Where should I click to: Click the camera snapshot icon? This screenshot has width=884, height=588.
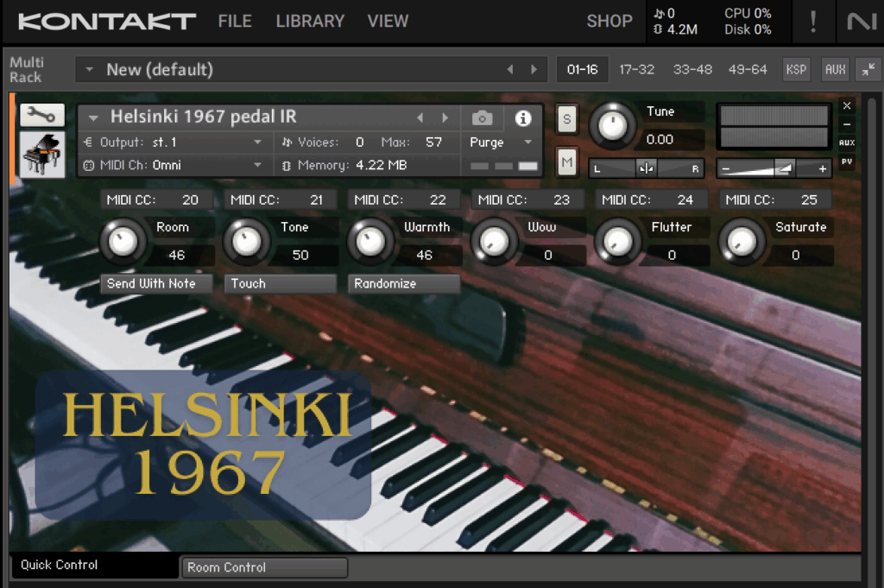[x=483, y=118]
